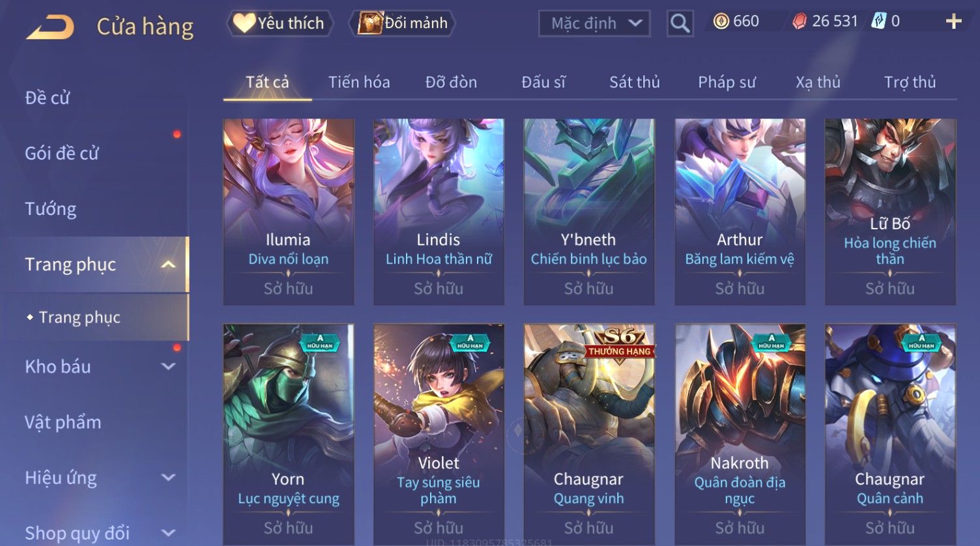Open Tướng in the sidebar
The height and width of the screenshot is (546, 980).
click(51, 209)
